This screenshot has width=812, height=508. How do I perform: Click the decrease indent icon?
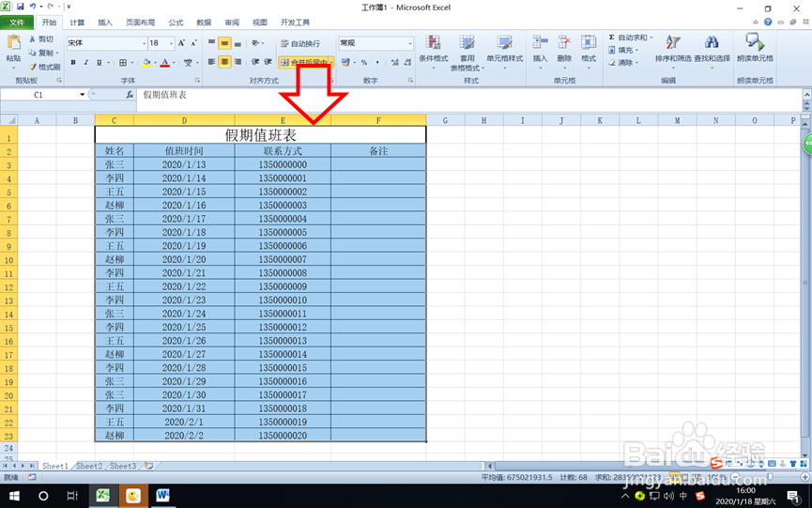(x=255, y=62)
